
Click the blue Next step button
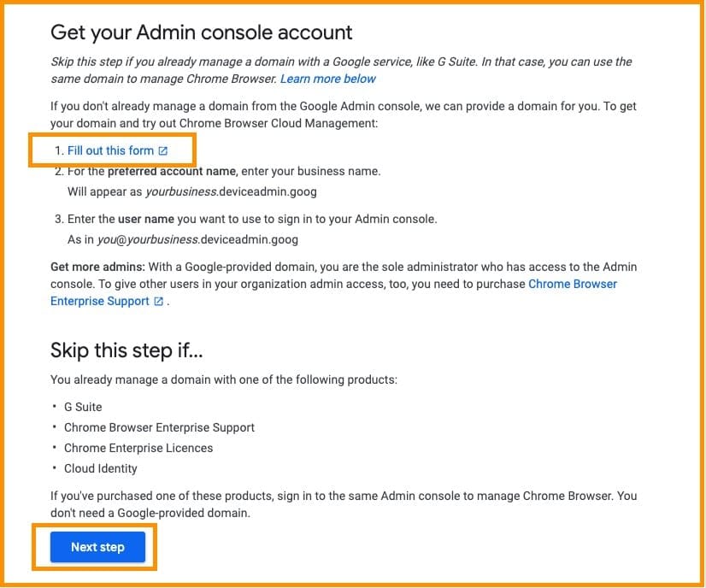pos(97,547)
